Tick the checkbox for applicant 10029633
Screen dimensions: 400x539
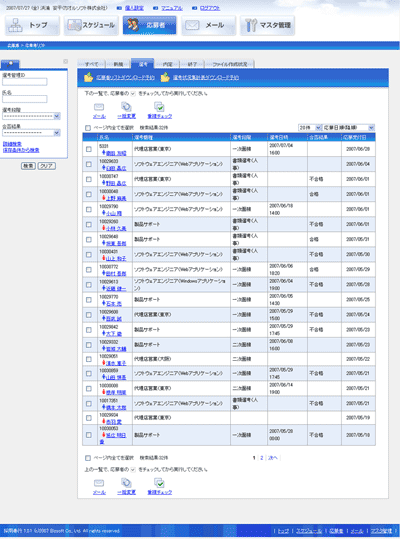(89, 164)
